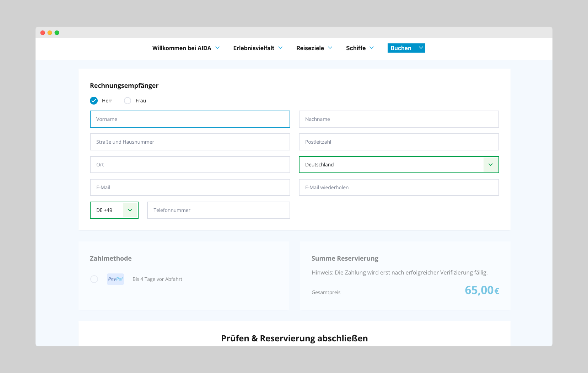Click the 65,00€ total price

tap(482, 290)
